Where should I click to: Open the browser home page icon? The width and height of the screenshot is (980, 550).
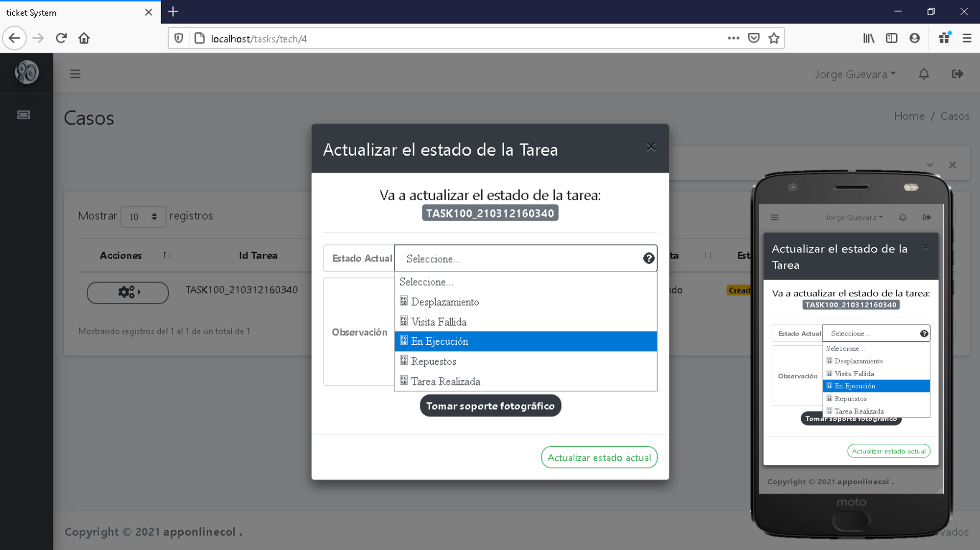point(84,38)
